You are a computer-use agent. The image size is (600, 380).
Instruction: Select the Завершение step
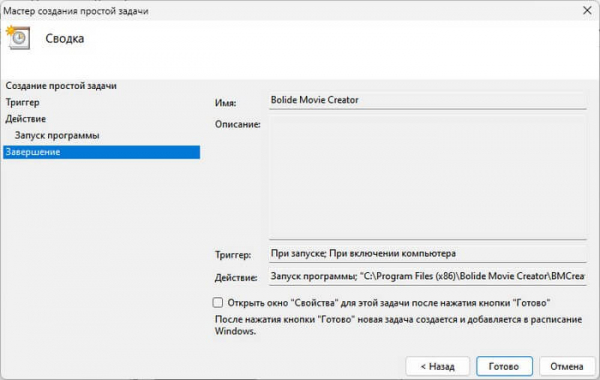[x=101, y=152]
